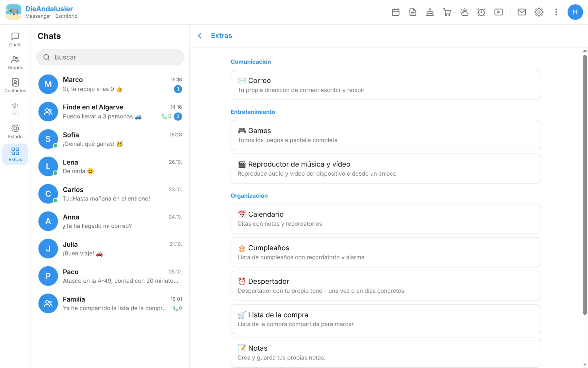Open the chat with Lena
588x368 pixels.
tap(110, 166)
